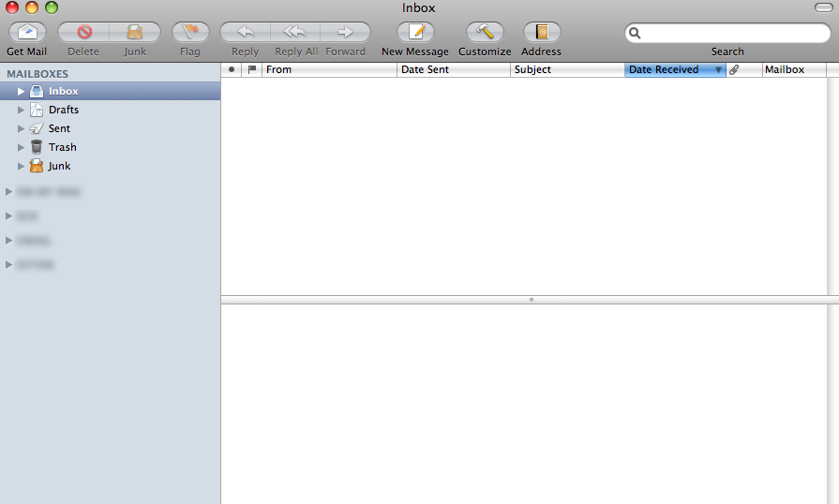Click the Delete toolbar icon
This screenshot has height=504, width=839.
(x=83, y=32)
